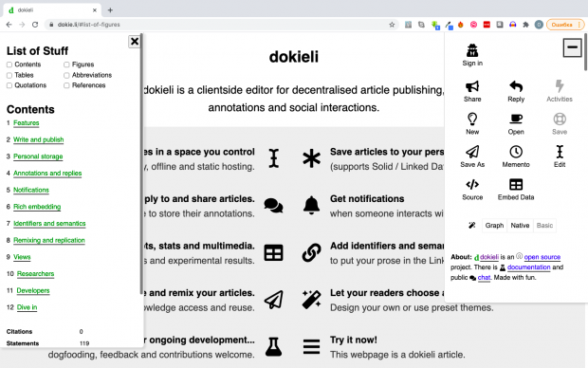Click the Open coffee cup icon
This screenshot has width=588, height=368.
(x=516, y=119)
